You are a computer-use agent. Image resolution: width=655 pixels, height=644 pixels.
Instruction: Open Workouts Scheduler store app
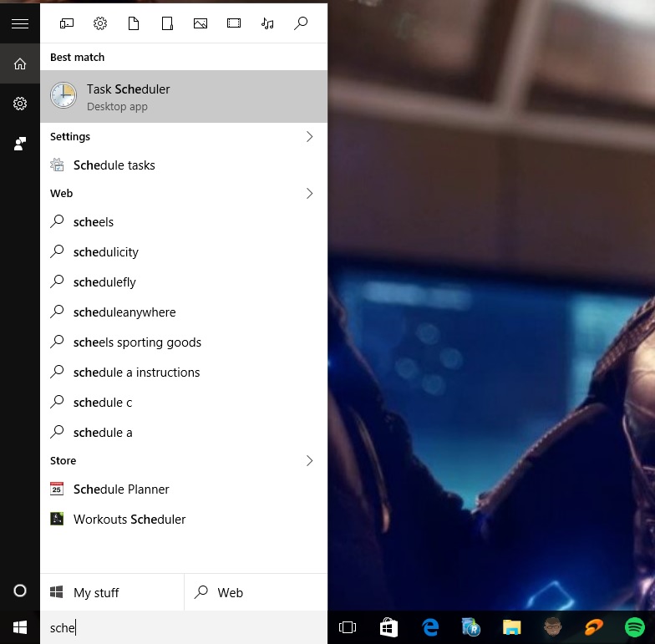click(x=184, y=520)
